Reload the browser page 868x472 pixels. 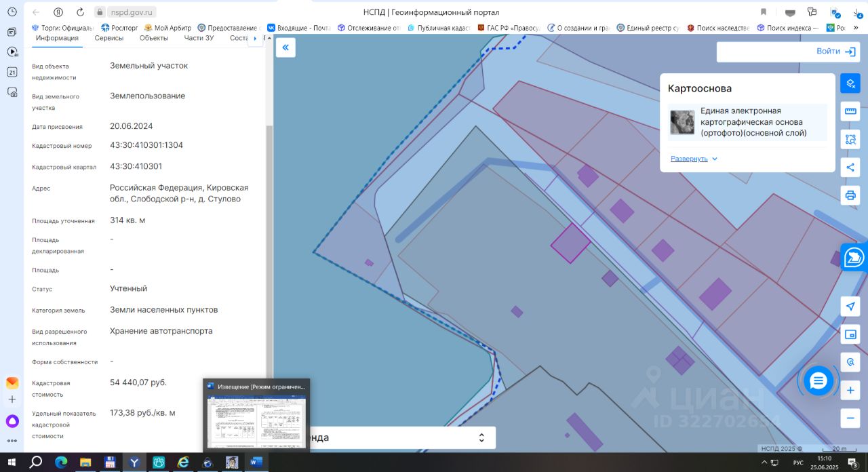81,12
